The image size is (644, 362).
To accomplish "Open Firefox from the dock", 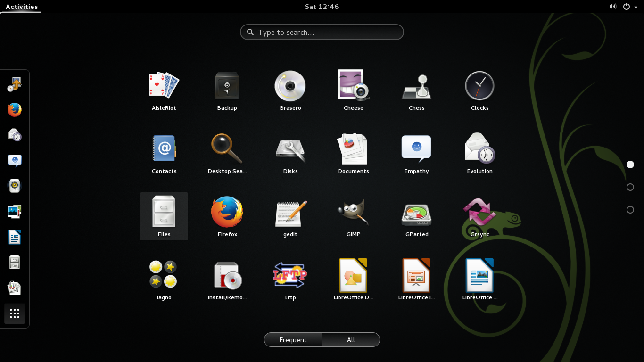I will coord(14,110).
